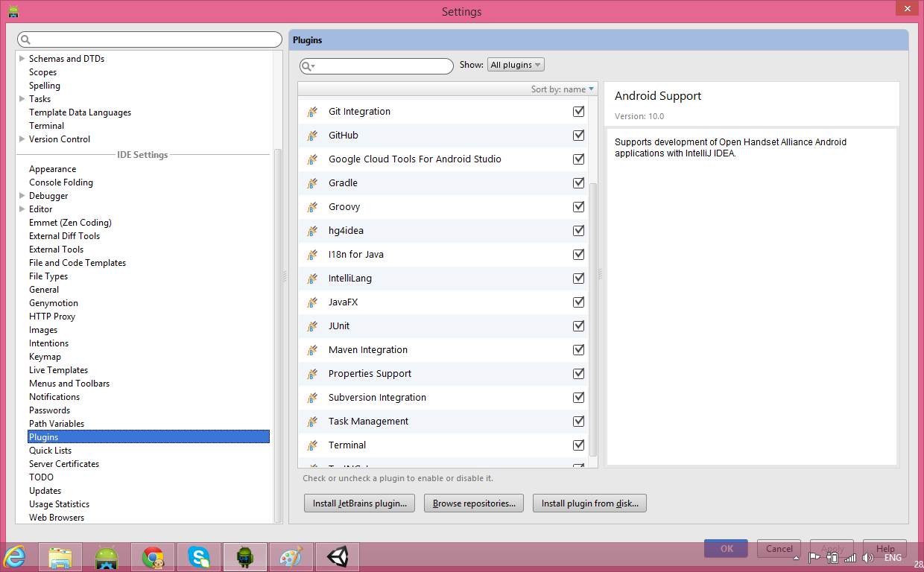Click the OK button

pyautogui.click(x=727, y=549)
